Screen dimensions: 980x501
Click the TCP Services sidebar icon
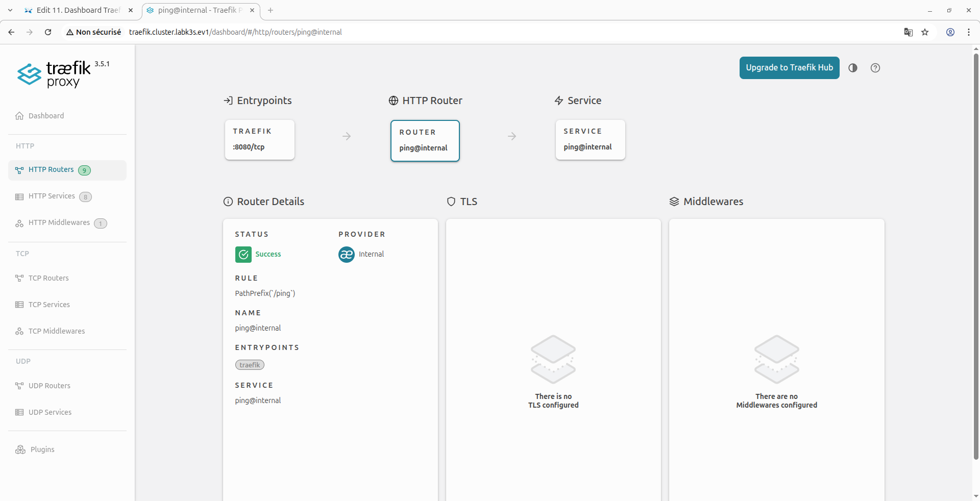click(x=19, y=305)
